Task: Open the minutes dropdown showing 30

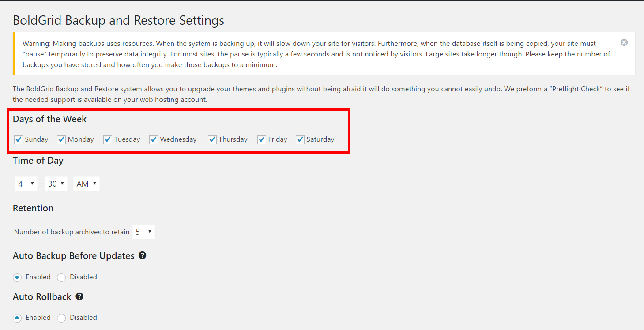Action: tap(56, 184)
